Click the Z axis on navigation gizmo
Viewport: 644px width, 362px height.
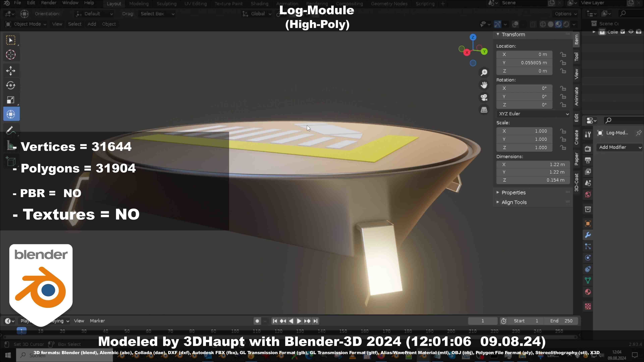click(x=473, y=37)
